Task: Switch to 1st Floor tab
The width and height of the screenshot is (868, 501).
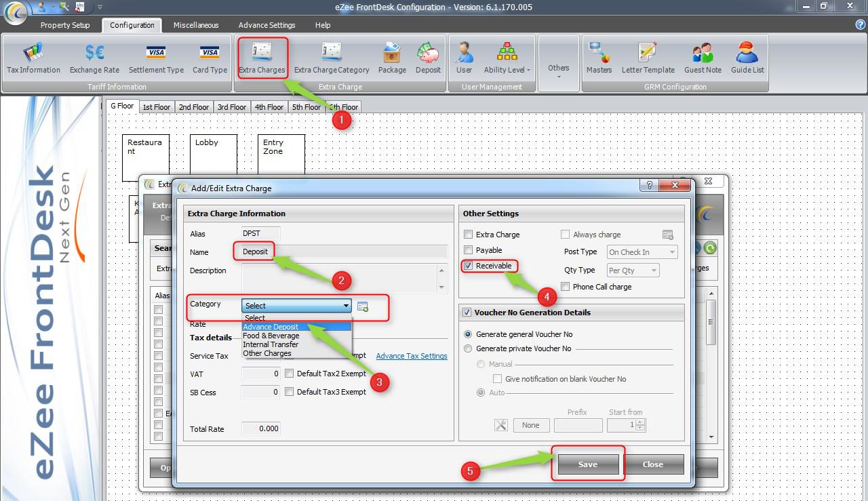Action: (156, 107)
